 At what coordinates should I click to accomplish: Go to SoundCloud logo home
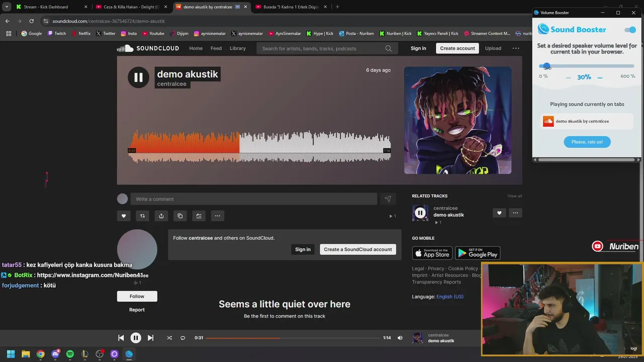coord(148,48)
